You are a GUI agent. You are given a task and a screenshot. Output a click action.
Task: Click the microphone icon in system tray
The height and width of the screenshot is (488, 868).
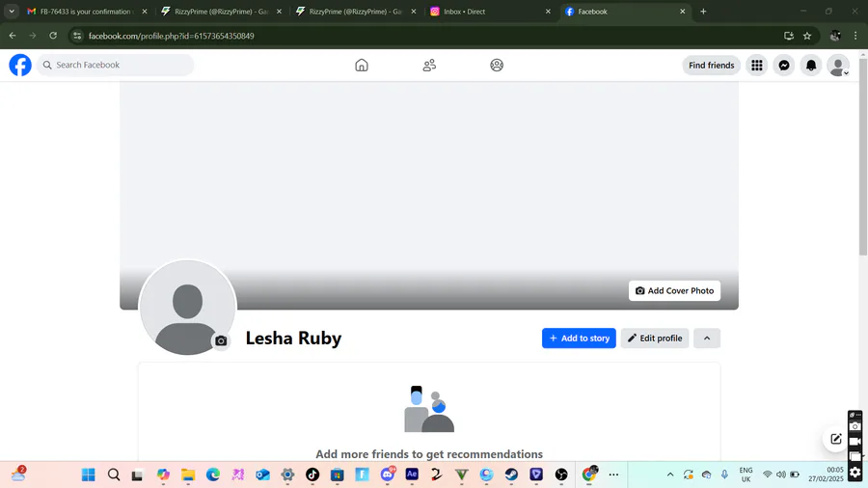tap(724, 474)
